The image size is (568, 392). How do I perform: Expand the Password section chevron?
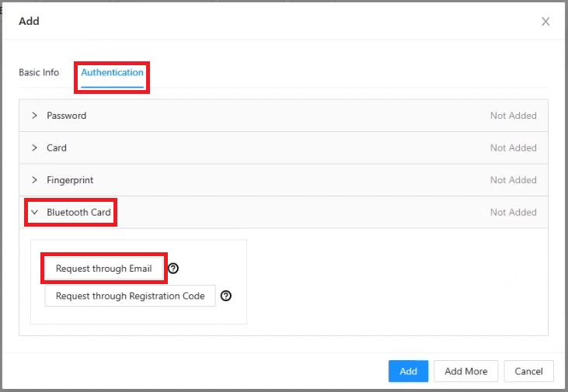click(34, 116)
